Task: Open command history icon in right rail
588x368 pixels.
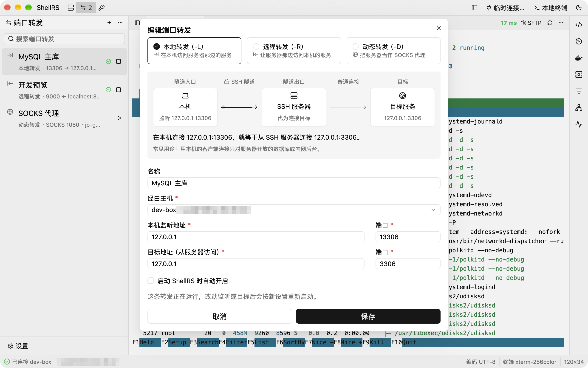Action: click(579, 41)
